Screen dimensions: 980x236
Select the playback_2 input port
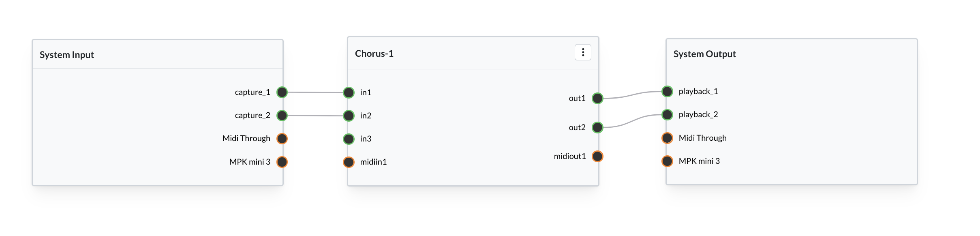tap(667, 114)
